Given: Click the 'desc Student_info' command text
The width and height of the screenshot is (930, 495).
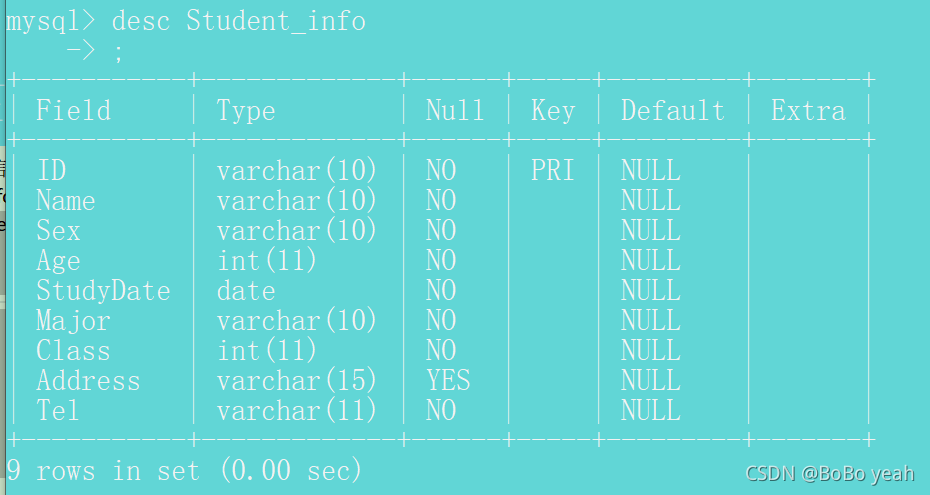Looking at the screenshot, I should pos(238,22).
